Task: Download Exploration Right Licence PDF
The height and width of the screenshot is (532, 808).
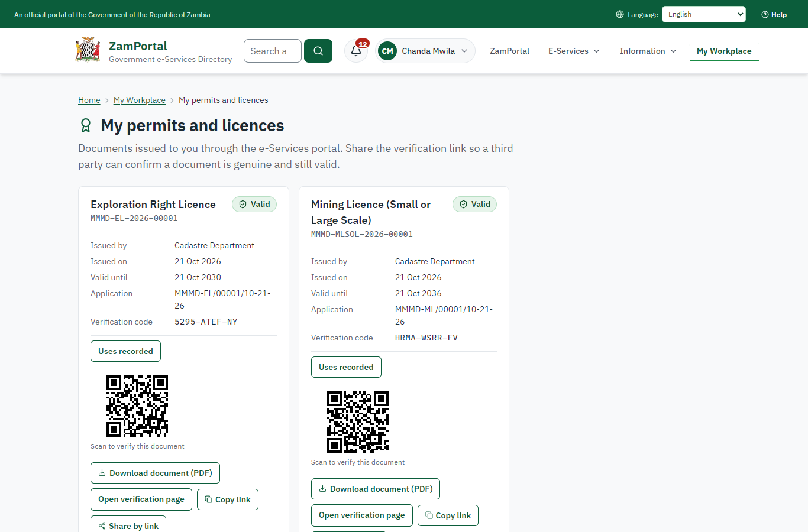Action: coord(155,473)
